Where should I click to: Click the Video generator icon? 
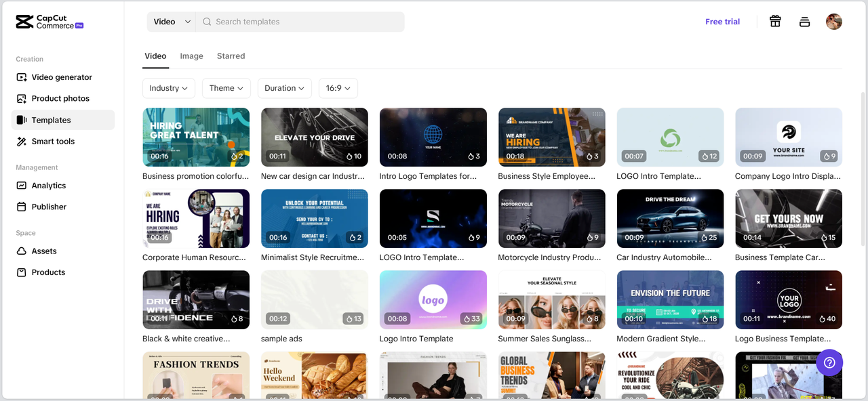(x=22, y=77)
